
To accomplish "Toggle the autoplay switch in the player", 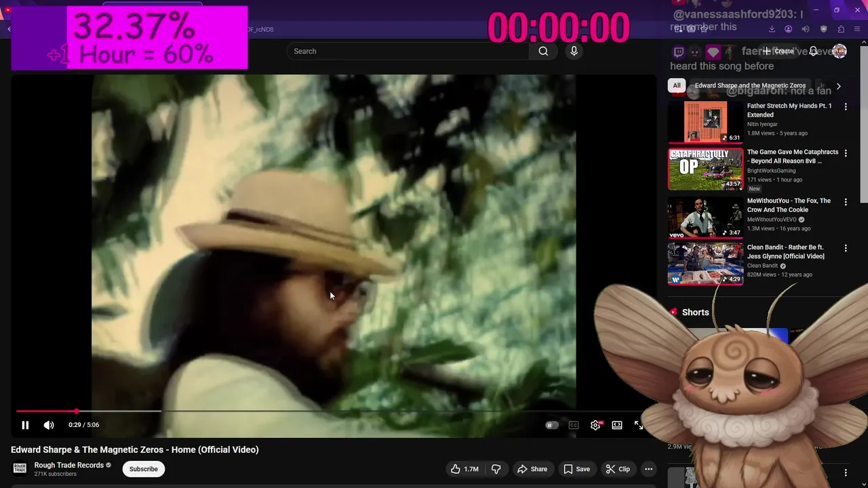I will click(x=552, y=425).
